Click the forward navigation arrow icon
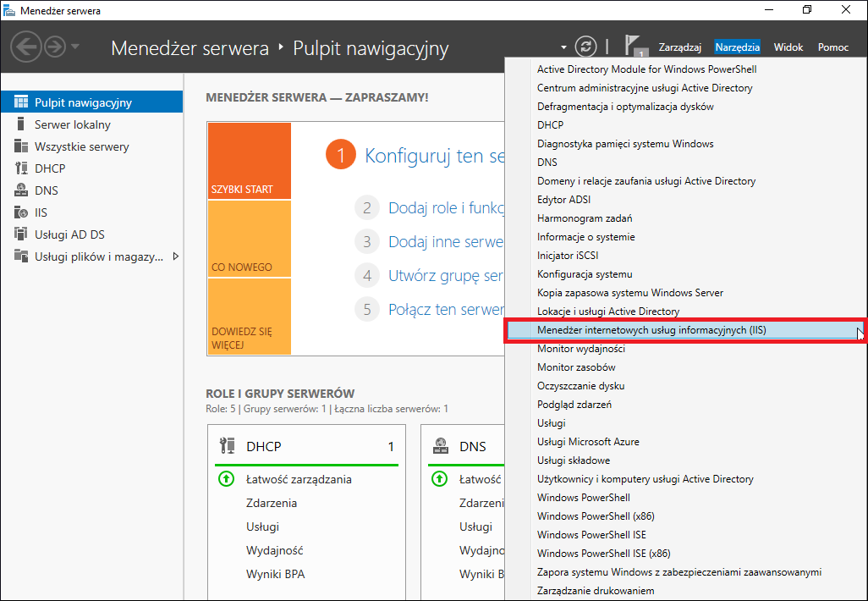Viewport: 868px width, 601px height. click(55, 47)
